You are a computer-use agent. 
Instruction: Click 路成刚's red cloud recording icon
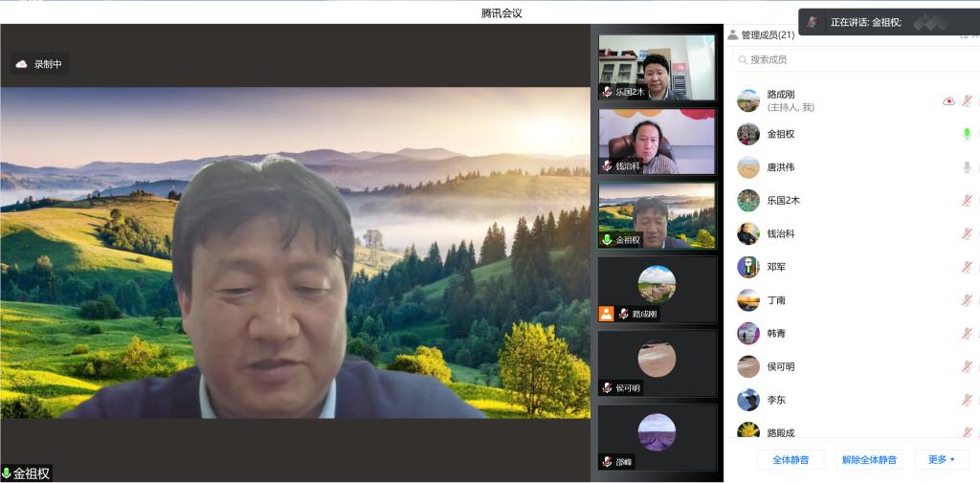[948, 101]
